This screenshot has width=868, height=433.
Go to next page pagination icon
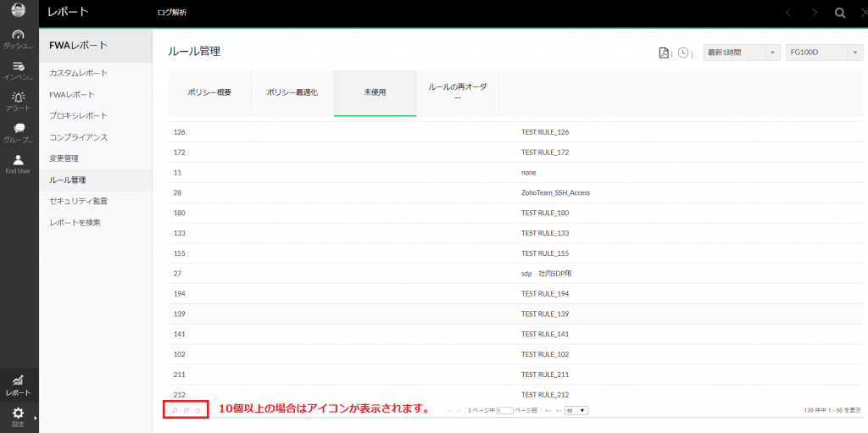coord(548,410)
